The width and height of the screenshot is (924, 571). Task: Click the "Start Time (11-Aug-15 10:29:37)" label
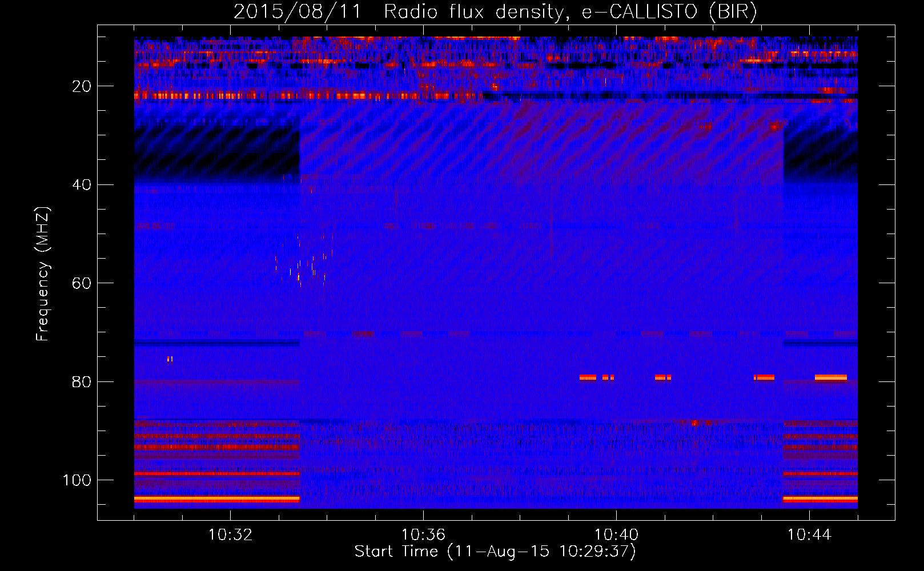coord(495,552)
